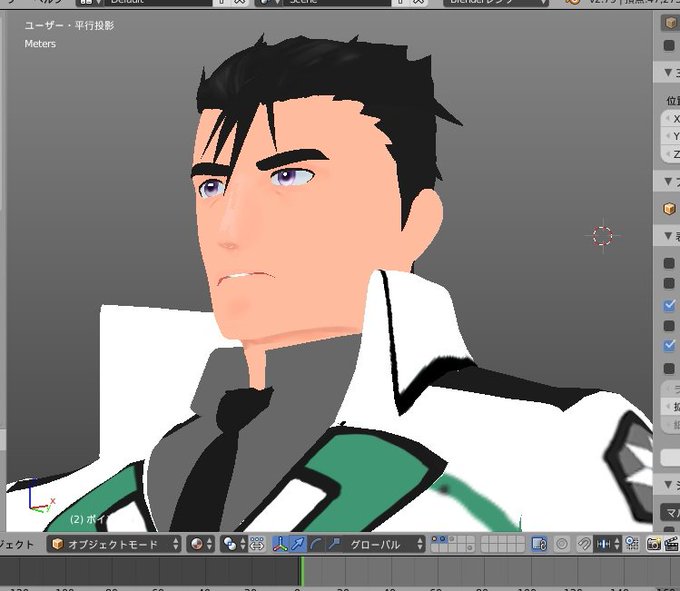Collapse the 3D cursor panel with 位置 fields
Screen dimensions: 680x591
pyautogui.click(x=668, y=72)
